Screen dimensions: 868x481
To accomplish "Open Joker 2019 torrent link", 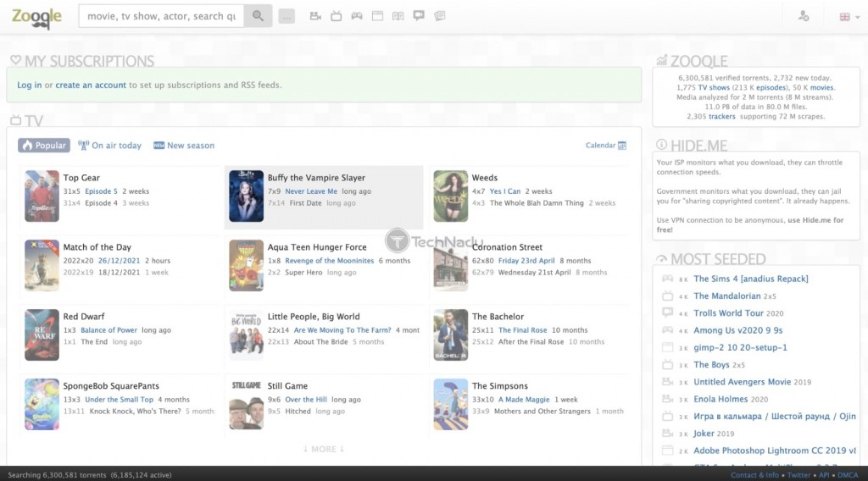I will (x=714, y=434).
